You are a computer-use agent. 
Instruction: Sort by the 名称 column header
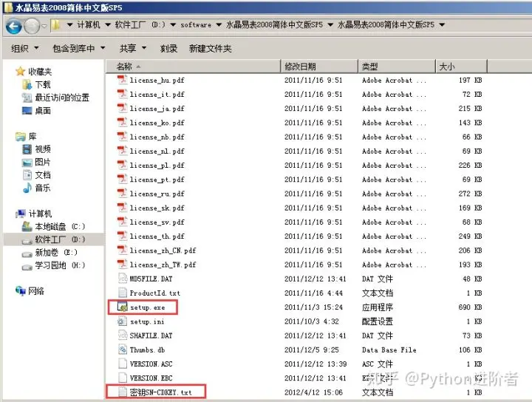coord(194,67)
